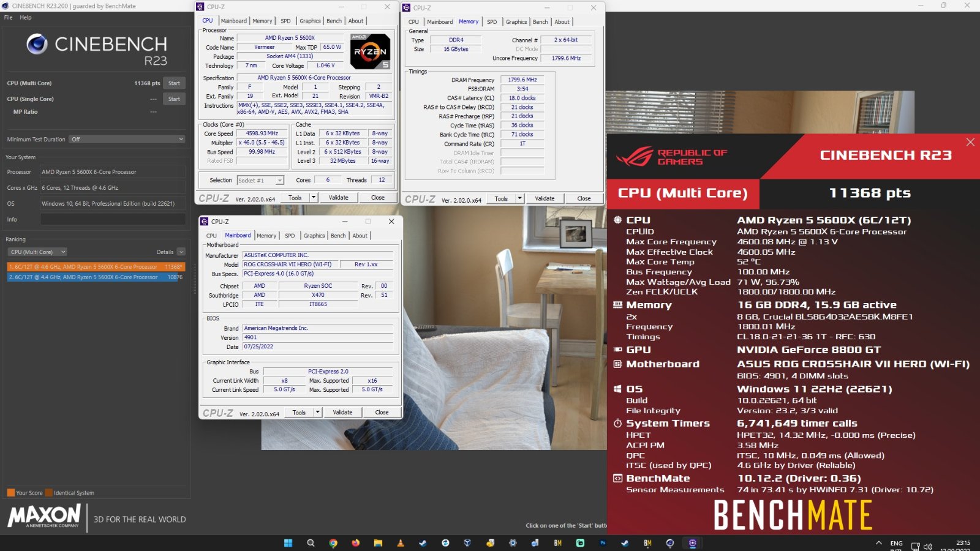Screen dimensions: 980x551
Task: Open the clock showing 23:15
Action: click(x=963, y=542)
